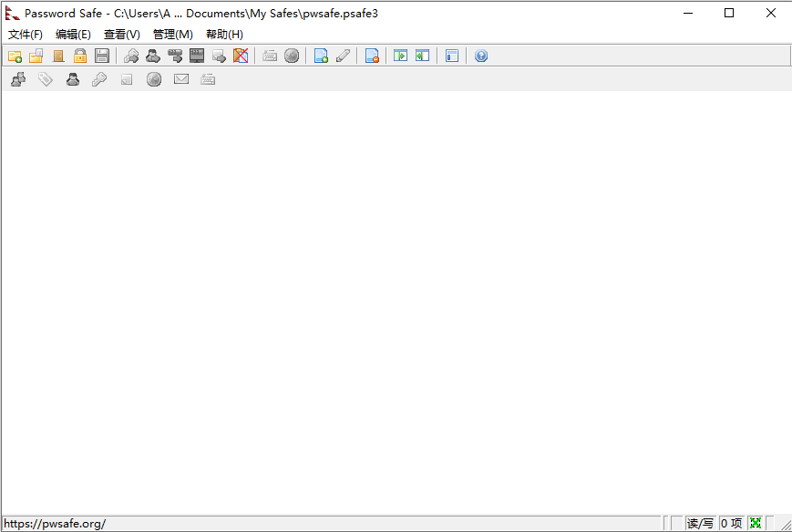
Task: Toggle the 读/写 status bar indicator
Action: pos(700,524)
